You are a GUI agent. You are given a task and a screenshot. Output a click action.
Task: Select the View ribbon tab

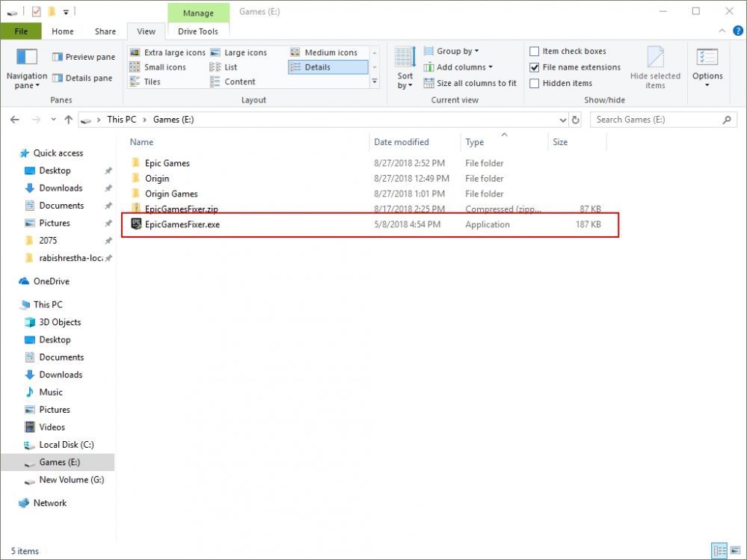[x=146, y=31]
